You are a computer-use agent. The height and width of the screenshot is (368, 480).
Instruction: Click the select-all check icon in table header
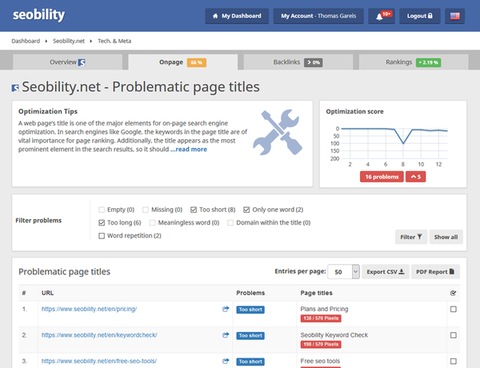[453, 293]
